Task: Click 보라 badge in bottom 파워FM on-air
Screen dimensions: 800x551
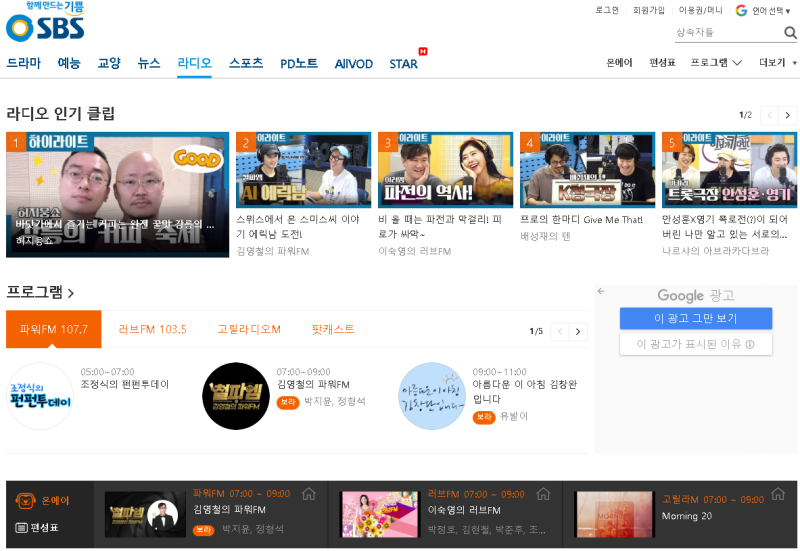Action: (204, 530)
